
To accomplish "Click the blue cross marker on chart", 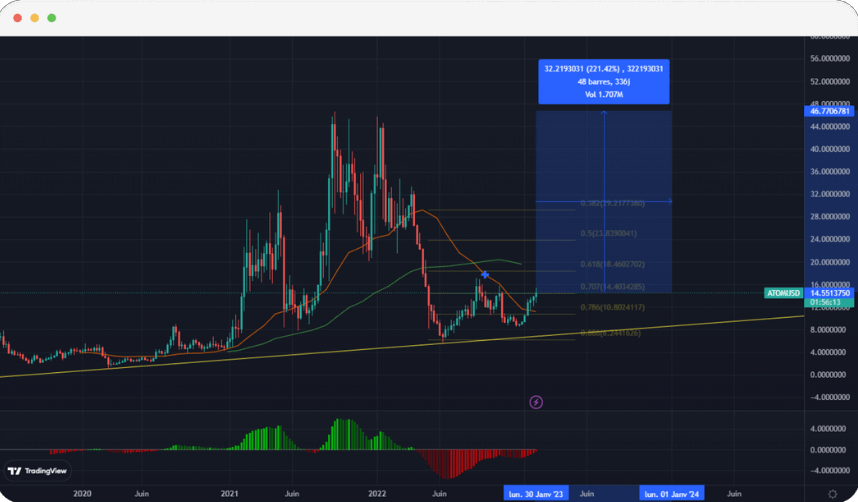I will click(485, 274).
